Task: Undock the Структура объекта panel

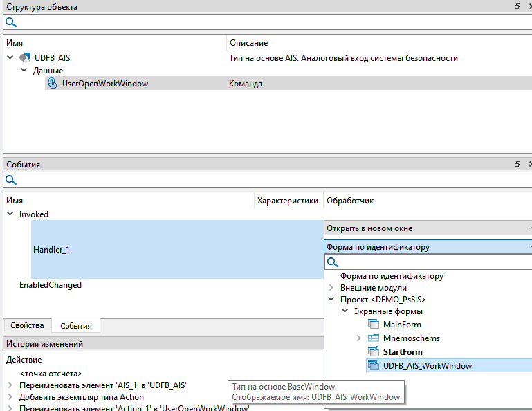Action: pyautogui.click(x=517, y=6)
